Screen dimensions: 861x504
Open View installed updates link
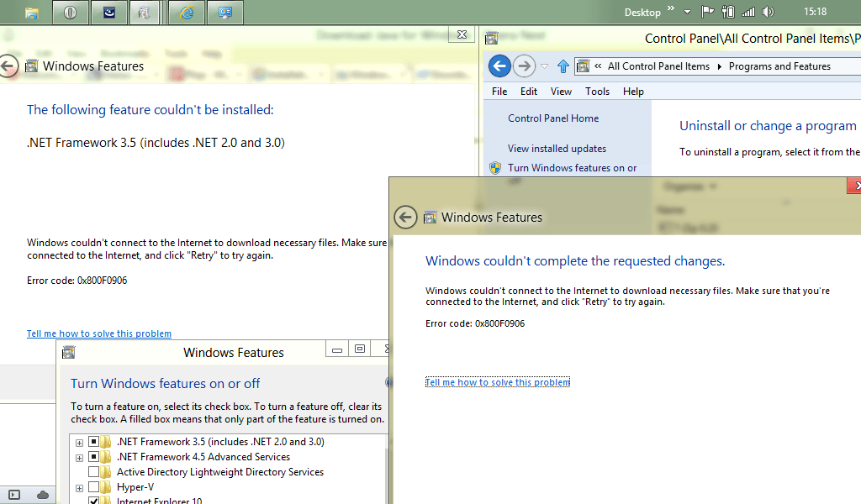pyautogui.click(x=557, y=149)
